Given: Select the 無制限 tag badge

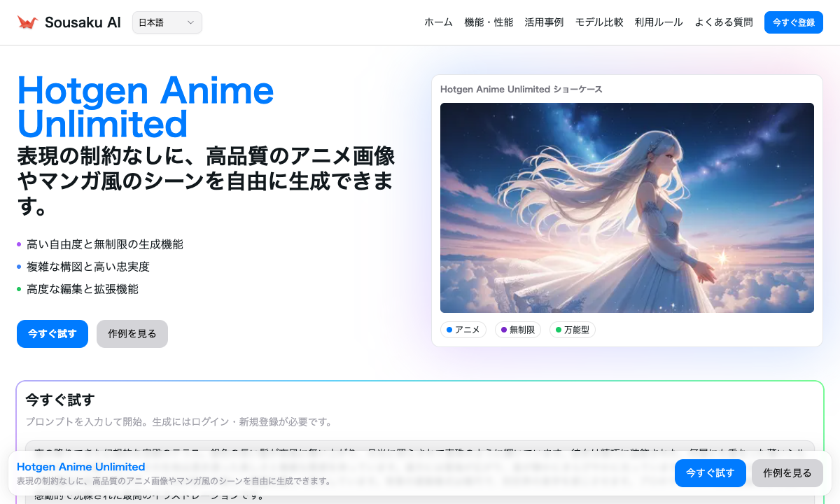Looking at the screenshot, I should (x=518, y=330).
